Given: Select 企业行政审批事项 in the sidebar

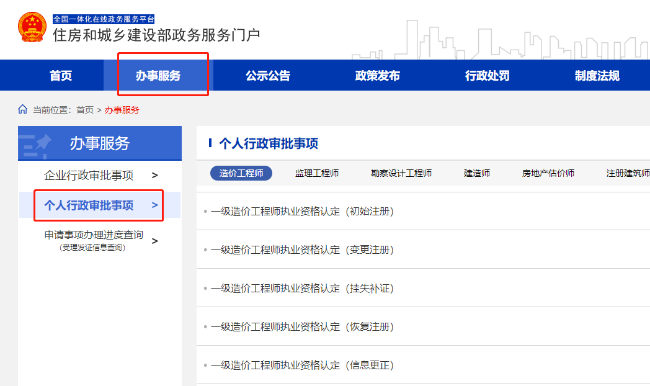Looking at the screenshot, I should [x=89, y=175].
